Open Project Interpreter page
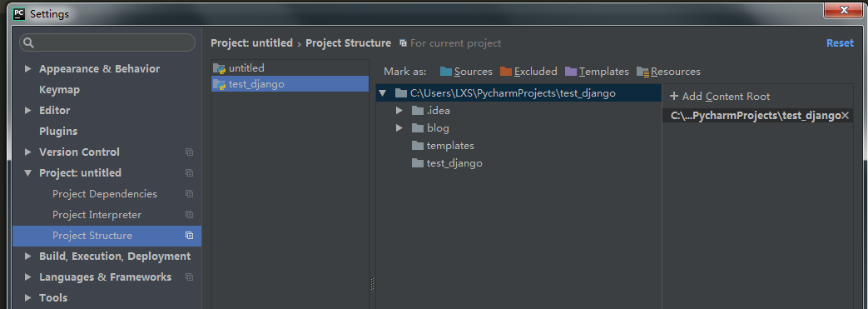868x309 pixels. coord(97,215)
